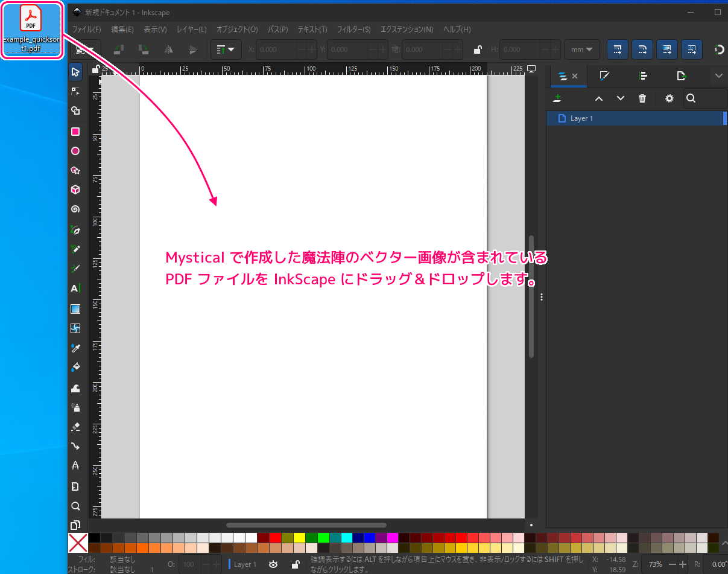Select example_quicksort1.pdf desktop file
The width and height of the screenshot is (728, 574).
pyautogui.click(x=31, y=30)
